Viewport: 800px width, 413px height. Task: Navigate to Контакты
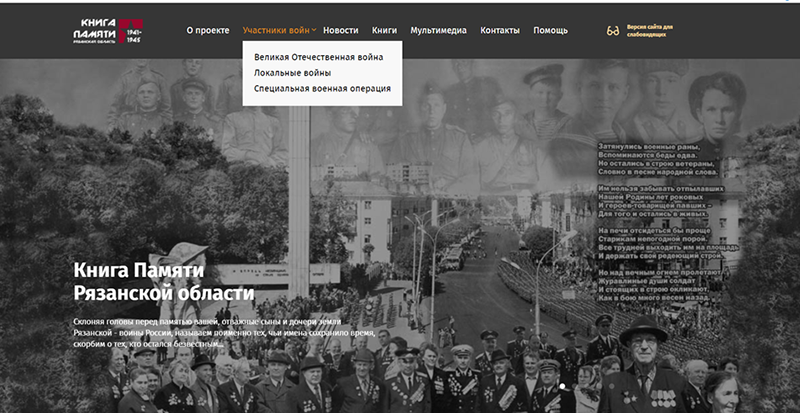pyautogui.click(x=500, y=31)
